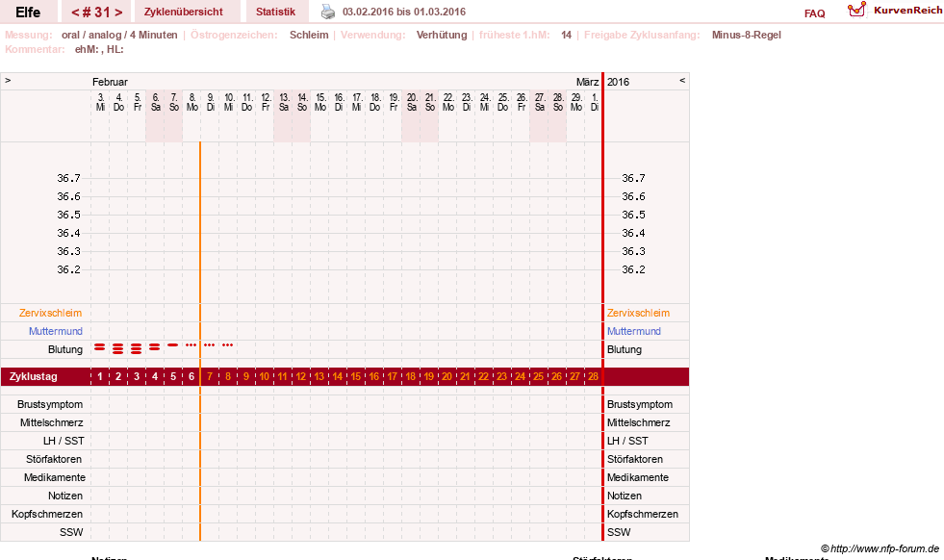The width and height of the screenshot is (944, 560).
Task: Click bleeding marker on cycle day 4
Action: (x=155, y=347)
